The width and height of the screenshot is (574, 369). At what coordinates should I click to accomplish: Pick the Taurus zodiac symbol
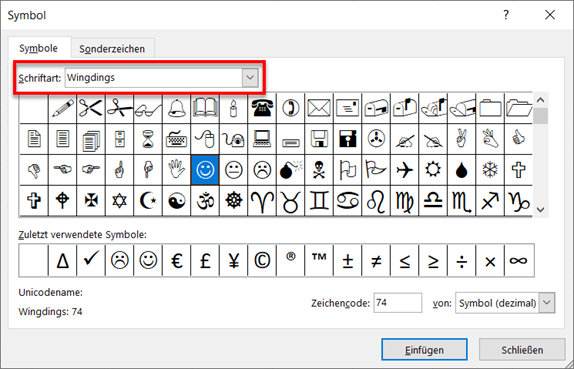tap(291, 201)
